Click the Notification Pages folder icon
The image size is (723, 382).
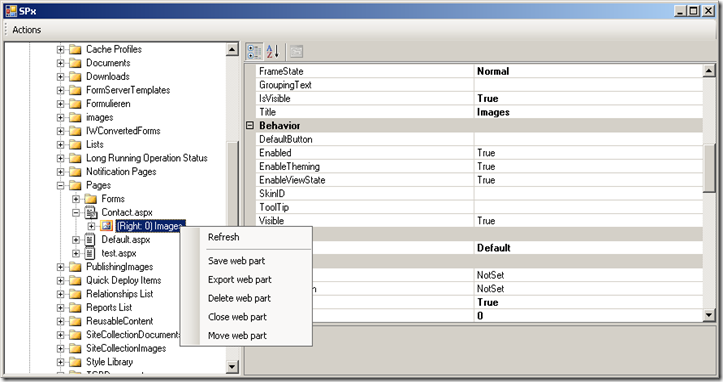point(75,172)
